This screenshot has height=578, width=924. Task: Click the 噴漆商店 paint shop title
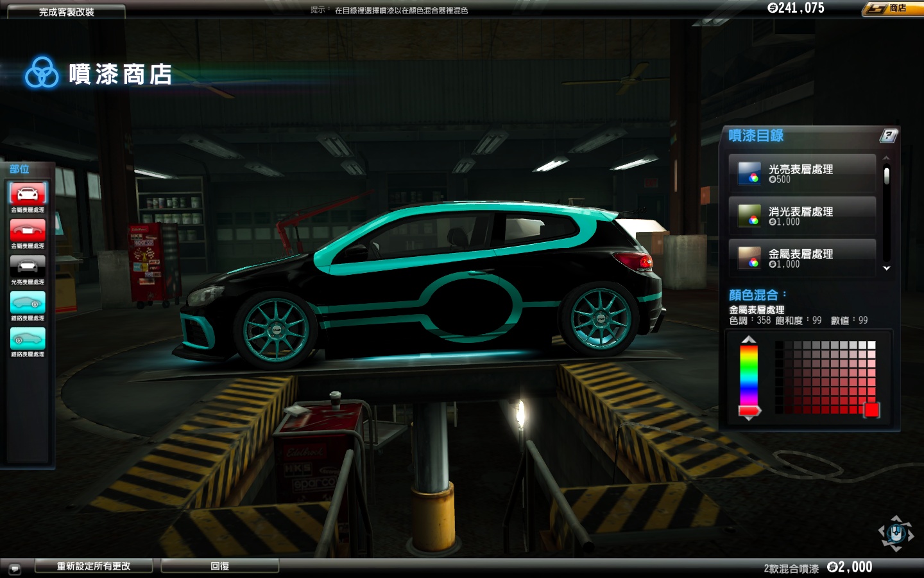coord(120,74)
